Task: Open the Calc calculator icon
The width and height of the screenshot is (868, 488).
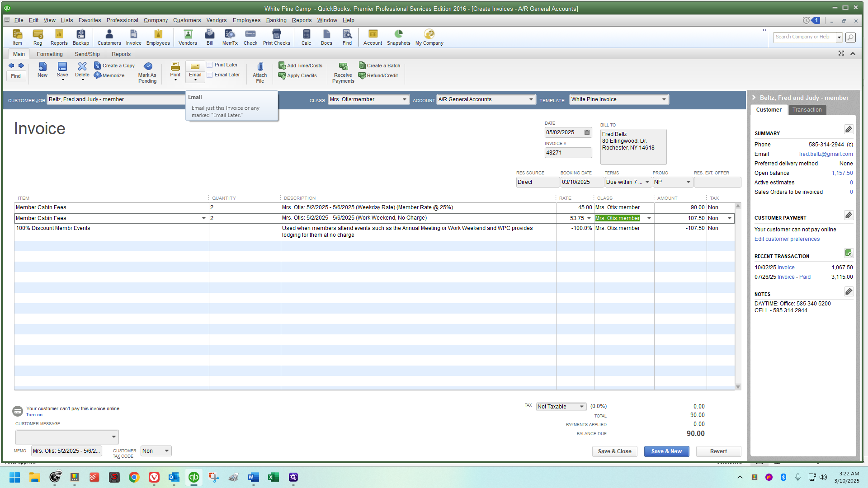Action: tap(306, 35)
